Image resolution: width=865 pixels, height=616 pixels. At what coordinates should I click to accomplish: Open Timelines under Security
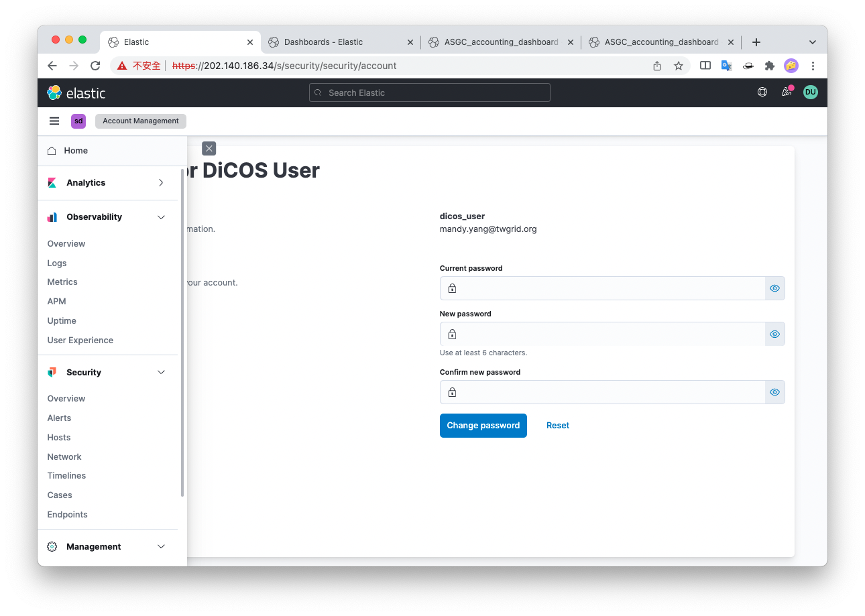tap(66, 476)
